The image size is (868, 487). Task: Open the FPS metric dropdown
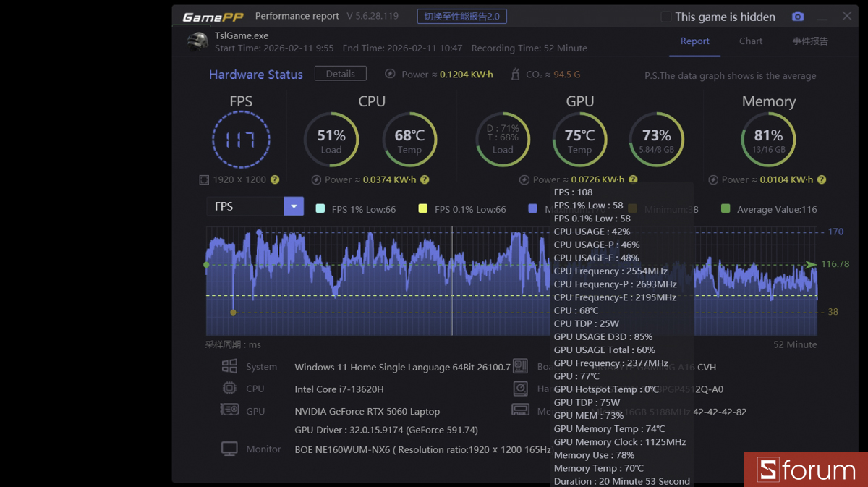(x=294, y=206)
